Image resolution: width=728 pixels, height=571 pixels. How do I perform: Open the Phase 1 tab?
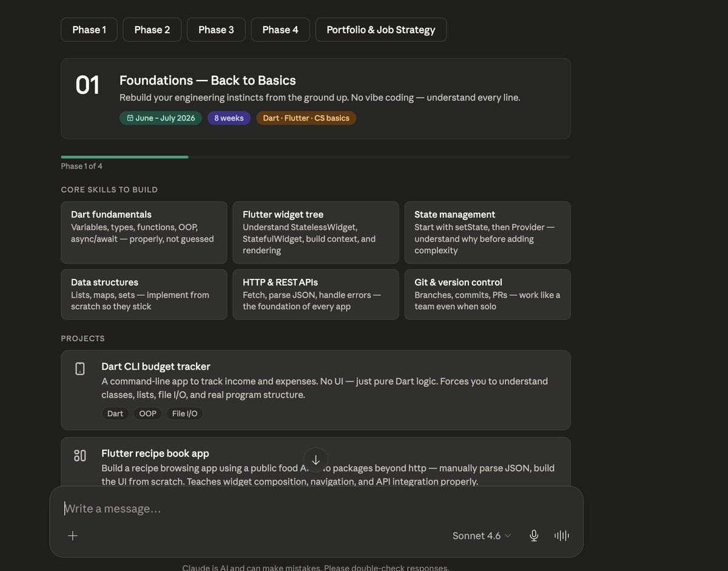(x=89, y=30)
